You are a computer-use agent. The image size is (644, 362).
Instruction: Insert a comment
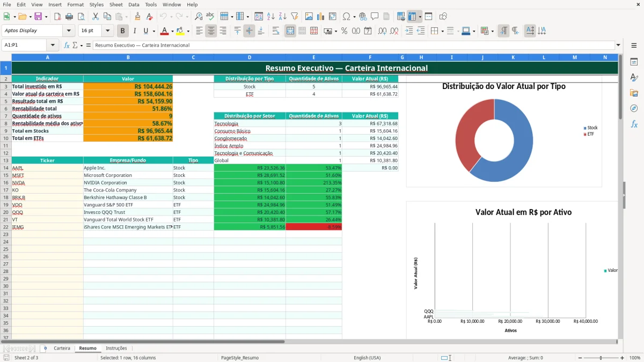(375, 17)
